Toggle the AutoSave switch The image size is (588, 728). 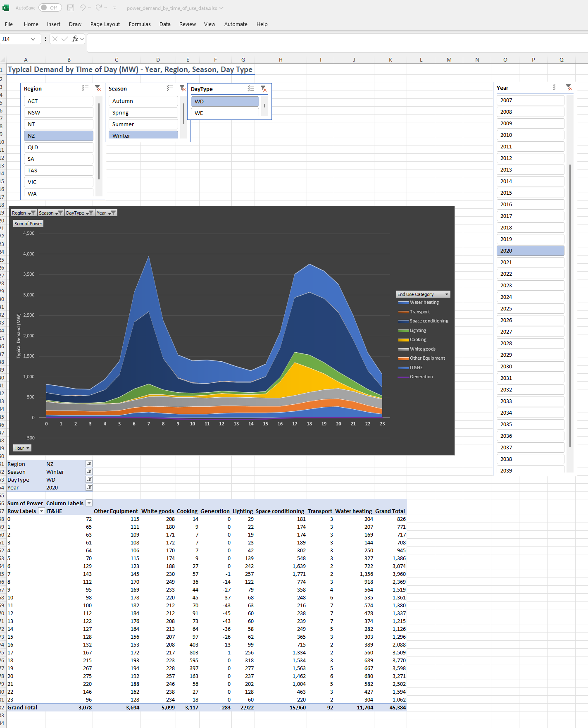(x=50, y=8)
